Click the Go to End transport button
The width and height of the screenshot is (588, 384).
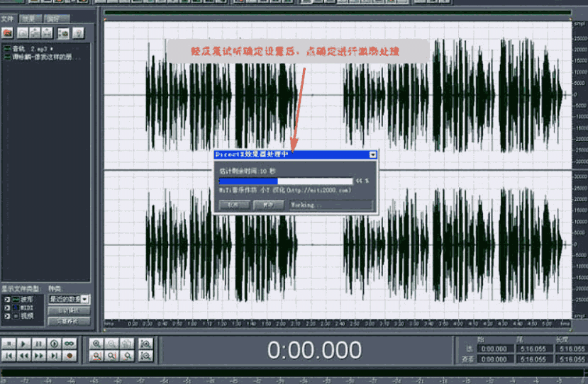pos(54,356)
